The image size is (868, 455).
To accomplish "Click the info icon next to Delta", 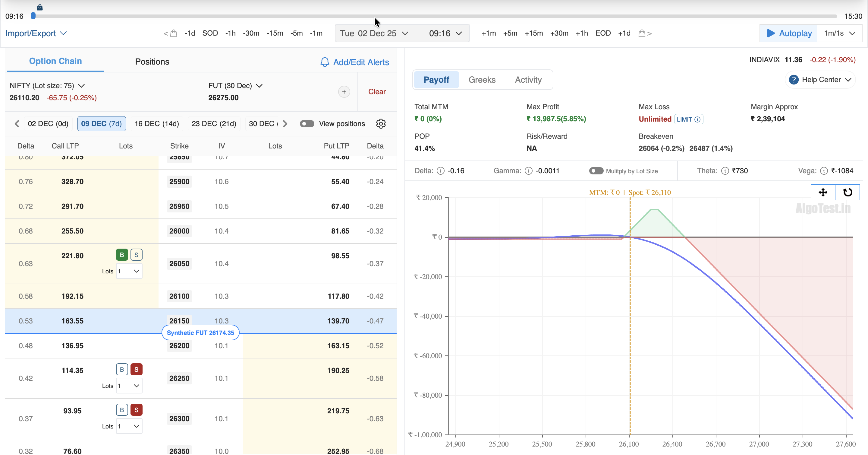I will coord(440,171).
